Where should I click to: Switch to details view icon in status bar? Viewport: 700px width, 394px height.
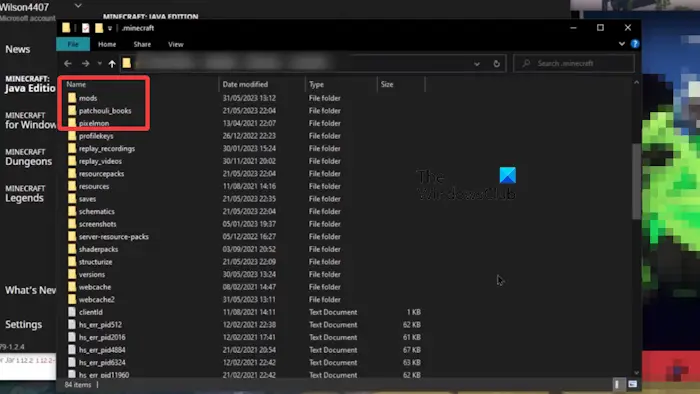617,384
